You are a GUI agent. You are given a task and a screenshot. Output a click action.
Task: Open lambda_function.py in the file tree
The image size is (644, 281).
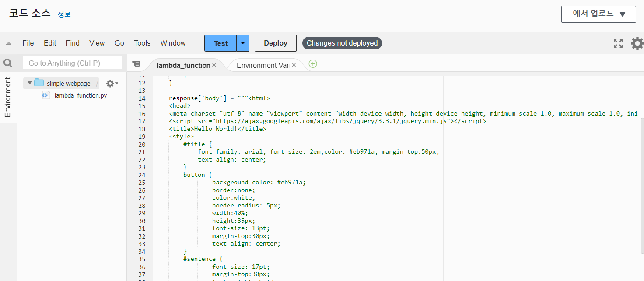point(80,95)
